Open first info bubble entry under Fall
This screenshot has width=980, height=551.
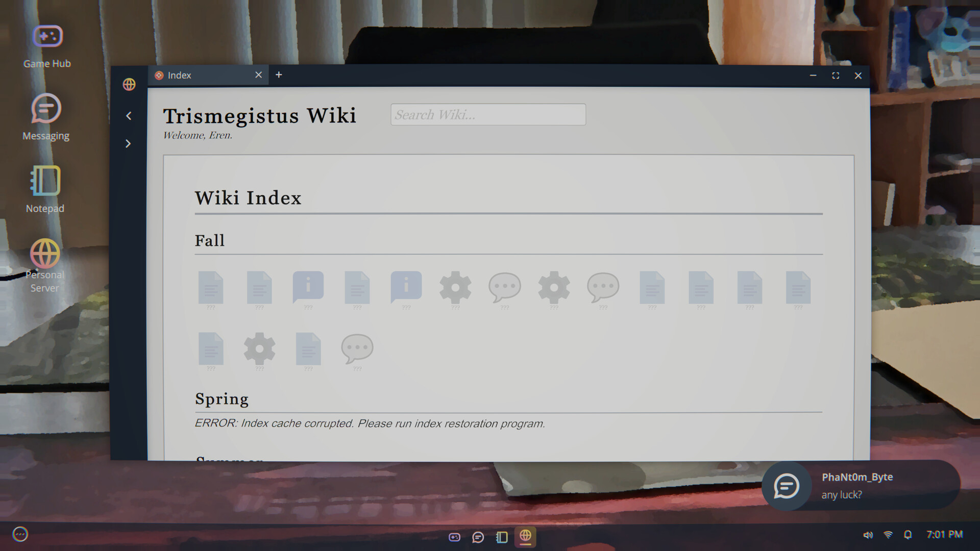point(308,287)
